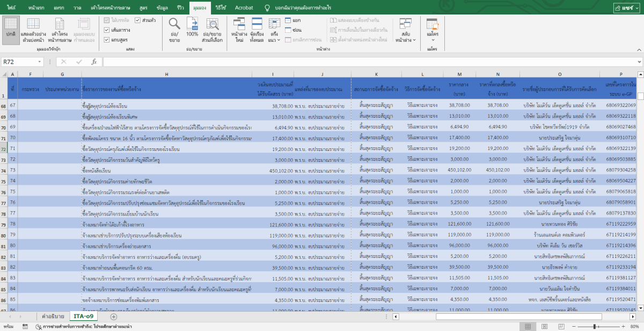Switch to the คำอธิบาย sheet tab

click(53, 316)
